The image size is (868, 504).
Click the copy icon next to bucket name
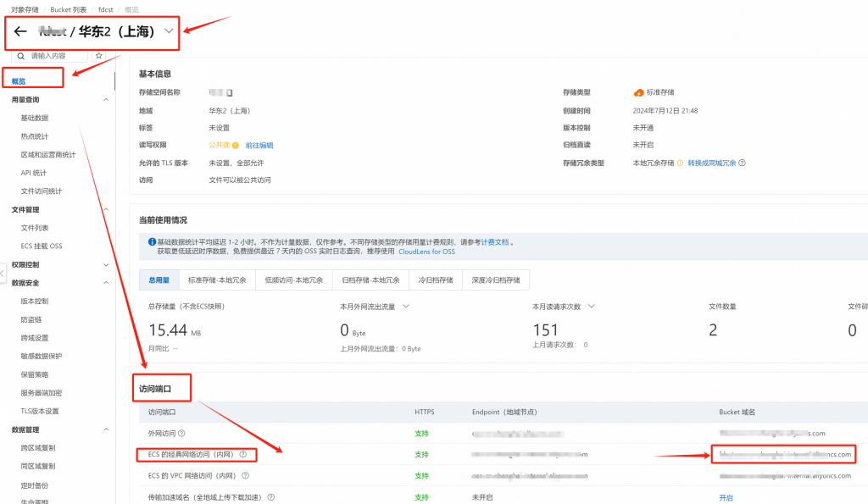229,93
